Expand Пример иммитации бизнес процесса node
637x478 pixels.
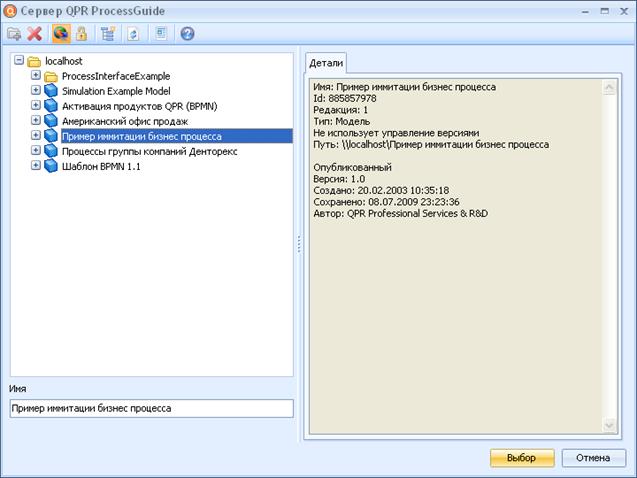pos(36,135)
